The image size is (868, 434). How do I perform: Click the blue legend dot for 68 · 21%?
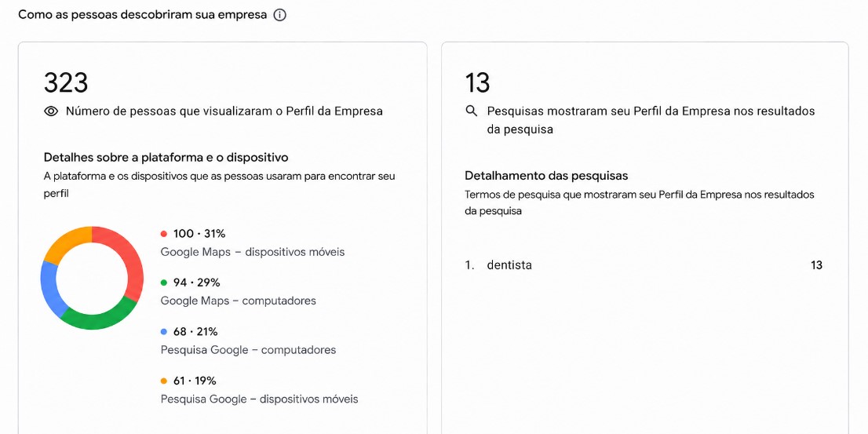(163, 332)
